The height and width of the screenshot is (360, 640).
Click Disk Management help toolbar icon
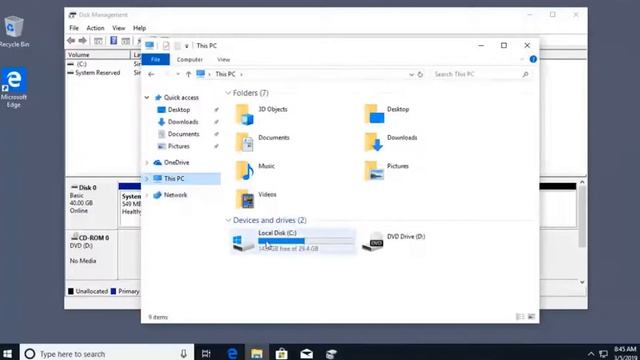pos(114,40)
